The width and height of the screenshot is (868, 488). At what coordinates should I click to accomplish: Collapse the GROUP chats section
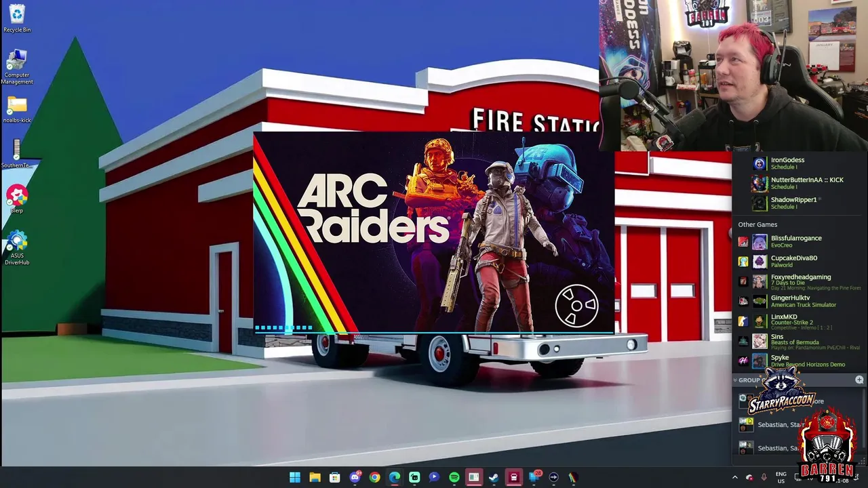click(x=735, y=380)
